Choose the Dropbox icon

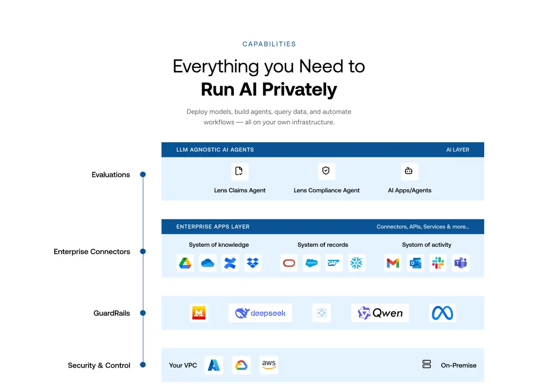[252, 263]
